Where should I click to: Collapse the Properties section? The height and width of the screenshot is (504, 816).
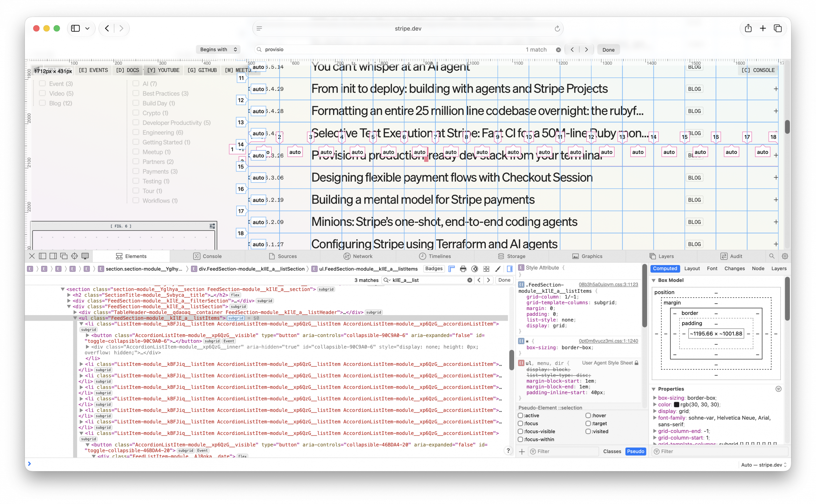(x=654, y=389)
